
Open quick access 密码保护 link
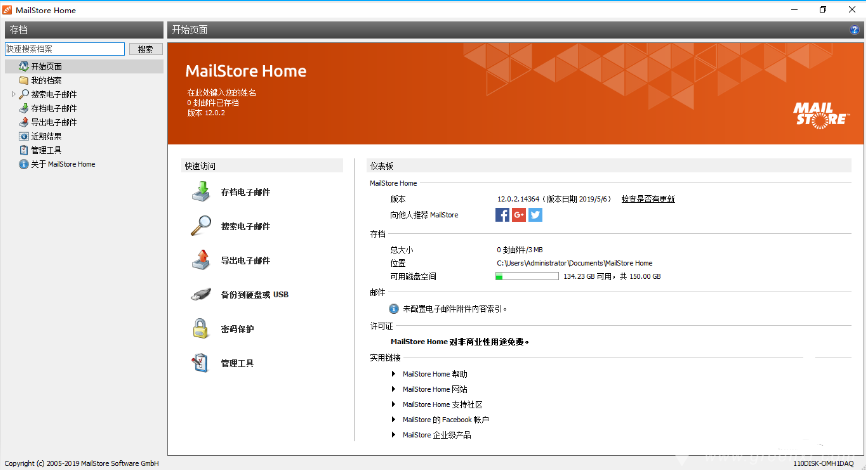(x=237, y=329)
